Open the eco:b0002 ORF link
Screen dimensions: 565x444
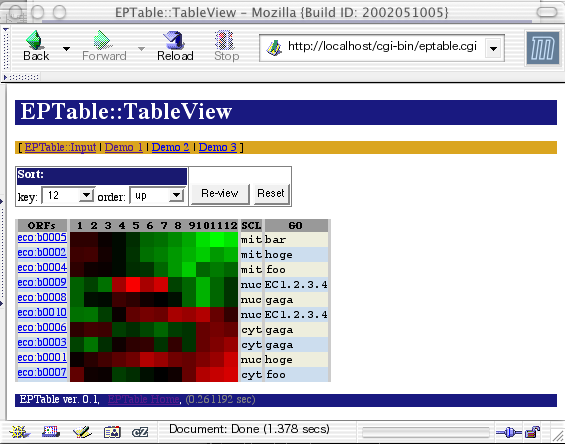(42, 253)
